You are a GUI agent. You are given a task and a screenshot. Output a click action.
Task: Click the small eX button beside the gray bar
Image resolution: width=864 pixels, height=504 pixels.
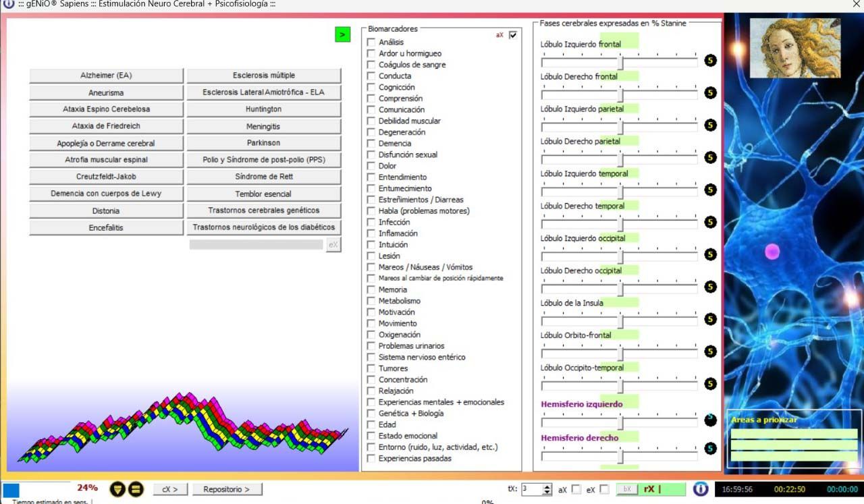coord(333,245)
